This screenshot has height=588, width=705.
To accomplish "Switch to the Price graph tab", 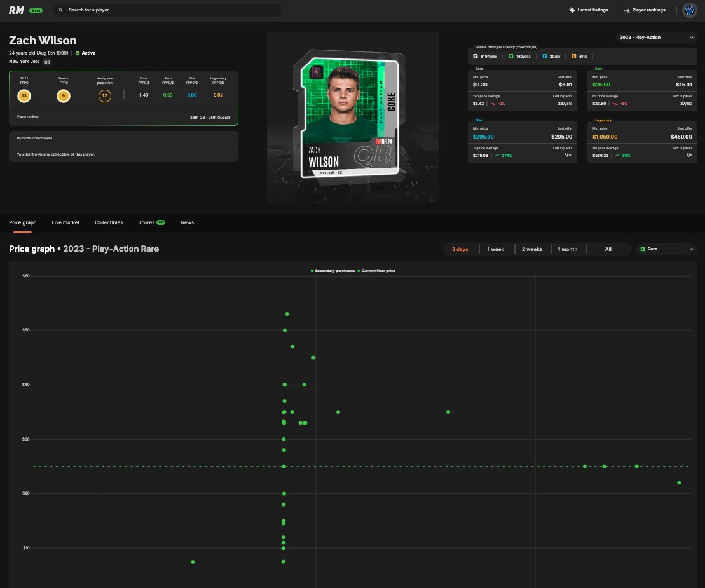I will coord(22,222).
